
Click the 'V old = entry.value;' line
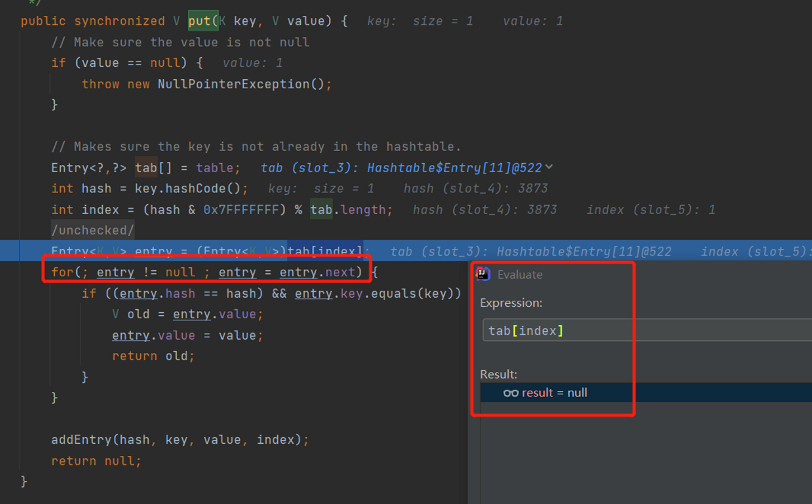(x=188, y=314)
